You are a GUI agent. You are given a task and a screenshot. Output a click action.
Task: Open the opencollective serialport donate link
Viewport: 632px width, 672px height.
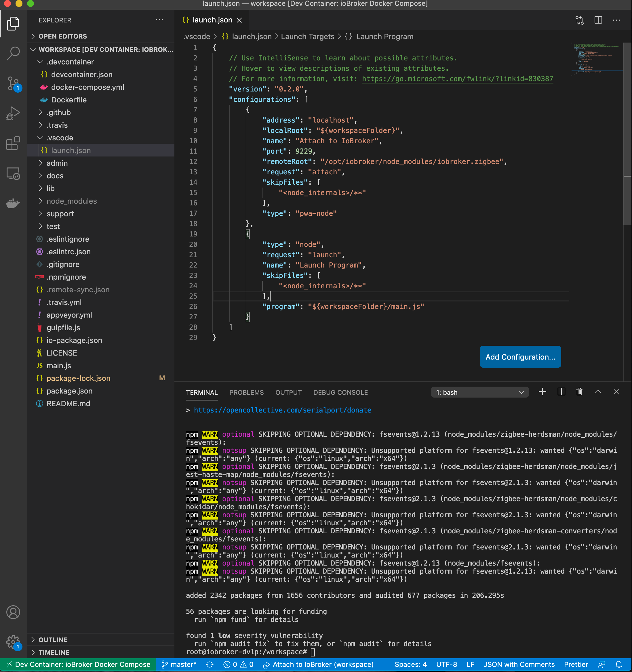[282, 410]
